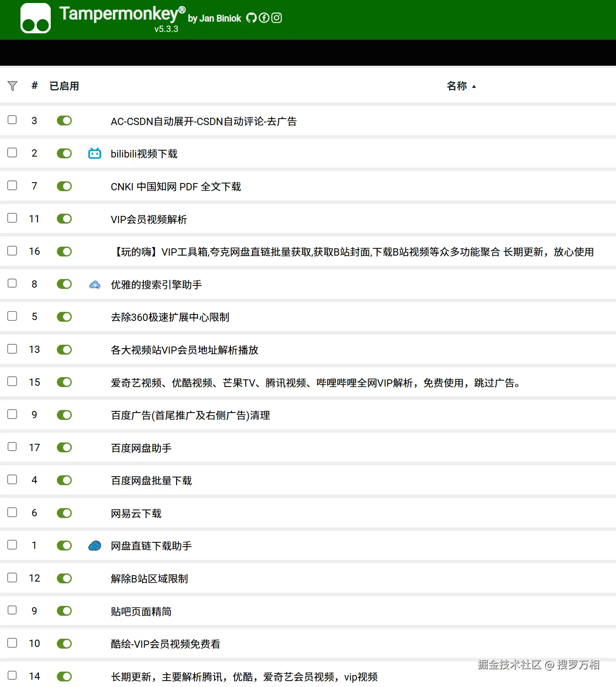Toggle off 百度广告清理 script
The width and height of the screenshot is (616, 687).
64,415
